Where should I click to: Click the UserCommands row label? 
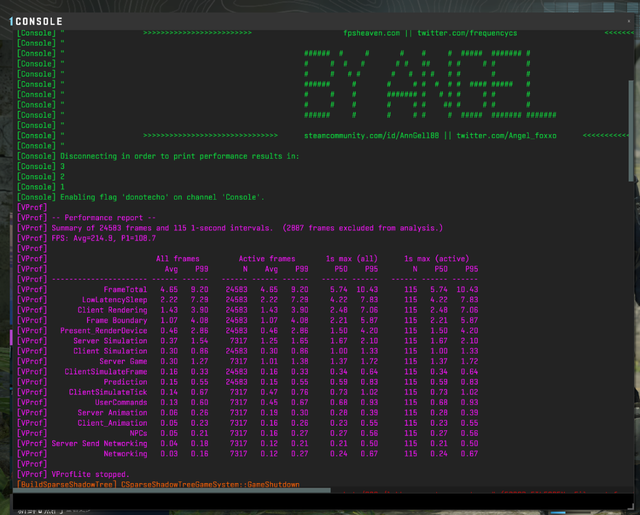[121, 402]
